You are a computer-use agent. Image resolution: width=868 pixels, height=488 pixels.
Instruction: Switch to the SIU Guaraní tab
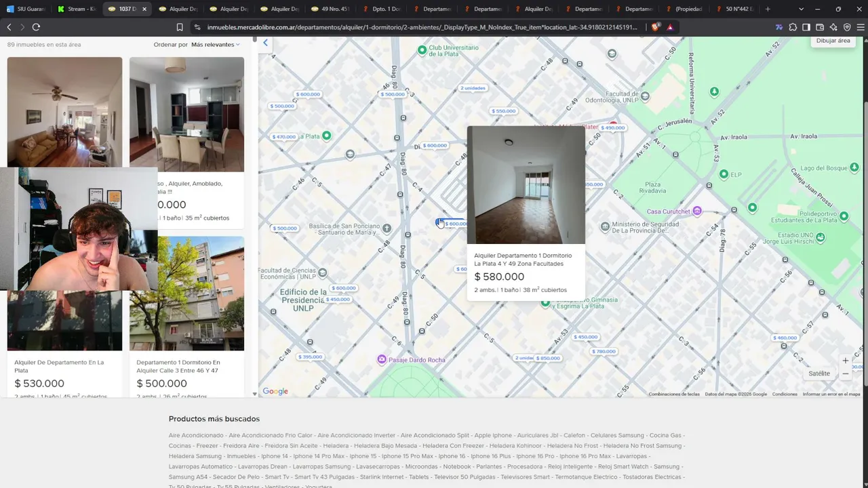[x=26, y=9]
